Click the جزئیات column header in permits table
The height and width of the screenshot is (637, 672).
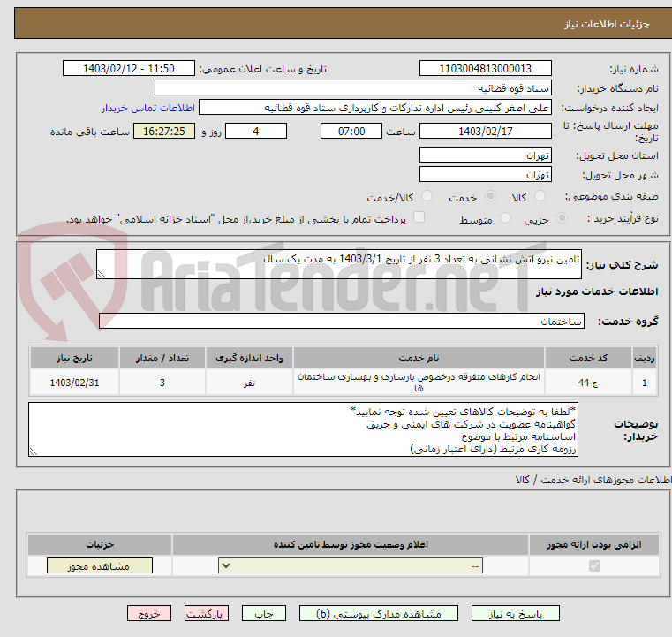[100, 544]
